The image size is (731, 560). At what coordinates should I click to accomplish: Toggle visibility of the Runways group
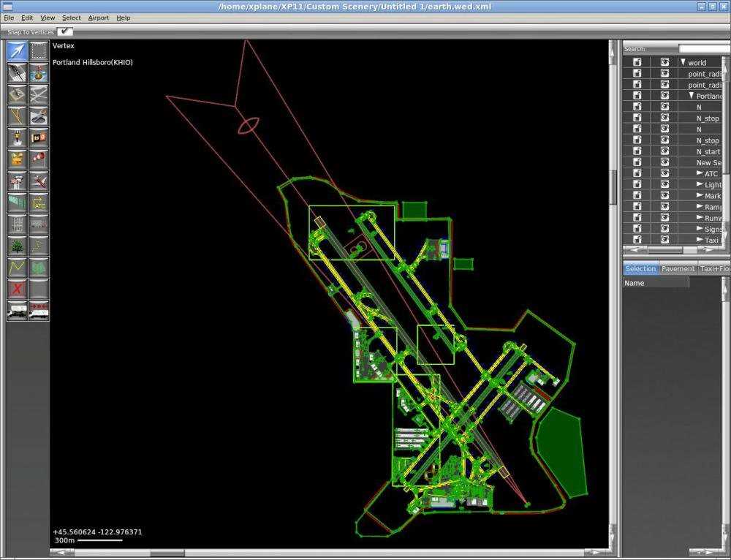664,218
